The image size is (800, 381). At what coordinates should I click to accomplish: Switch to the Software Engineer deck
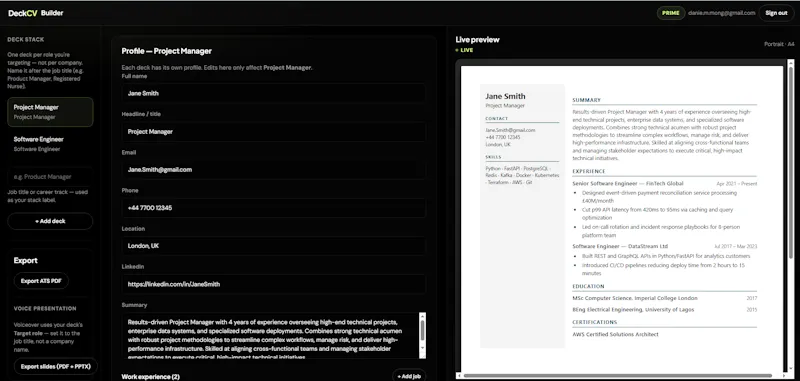(x=50, y=144)
